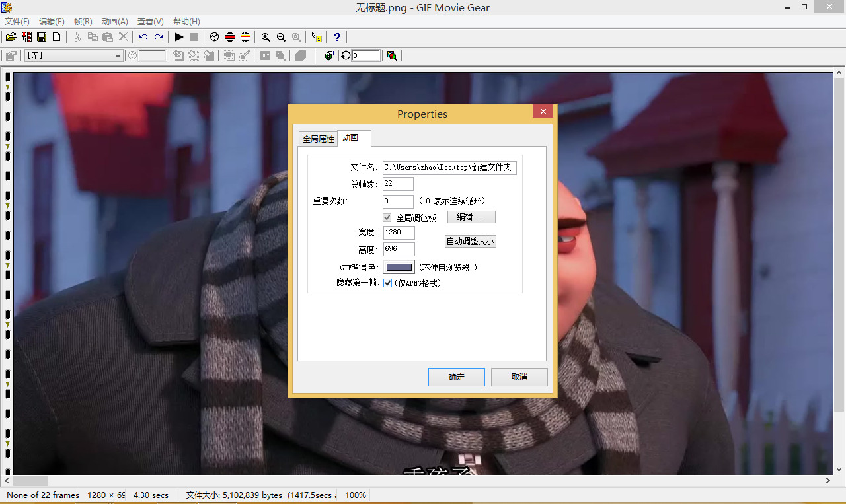Click the 确定 button
The image size is (846, 504).
tap(456, 377)
